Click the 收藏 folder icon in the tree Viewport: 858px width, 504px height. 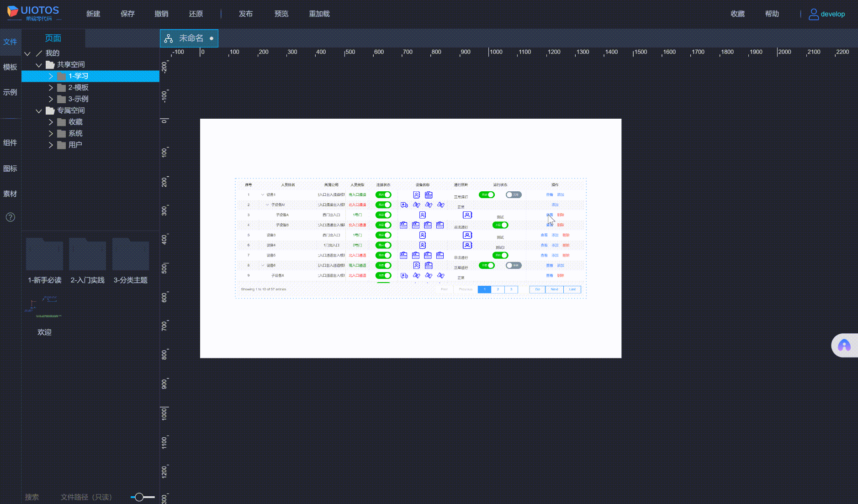click(62, 122)
